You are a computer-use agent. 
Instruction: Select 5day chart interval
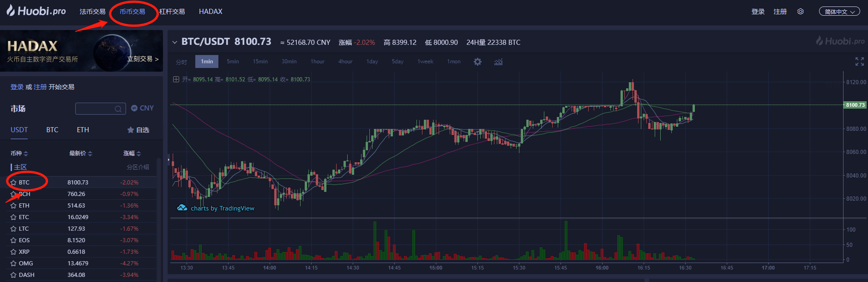click(x=398, y=61)
